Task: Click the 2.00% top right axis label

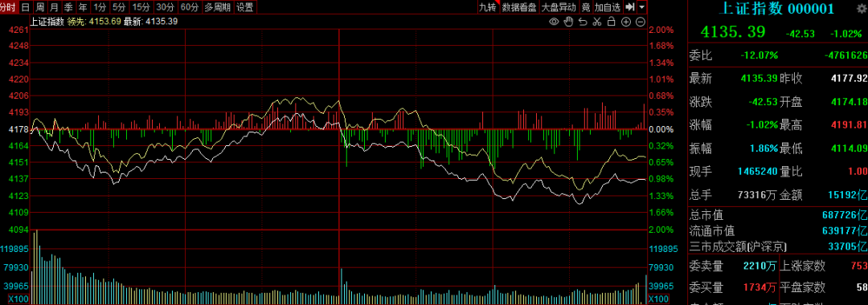Action: pos(661,30)
